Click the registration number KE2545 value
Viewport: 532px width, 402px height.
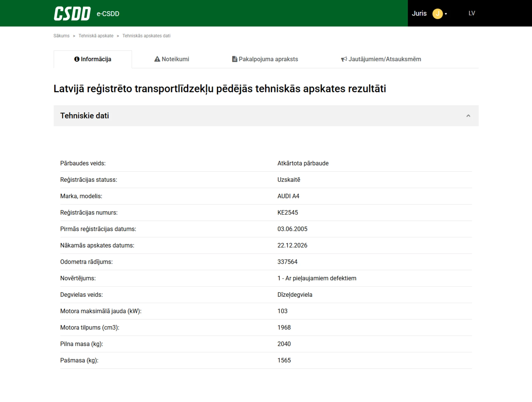(x=287, y=212)
